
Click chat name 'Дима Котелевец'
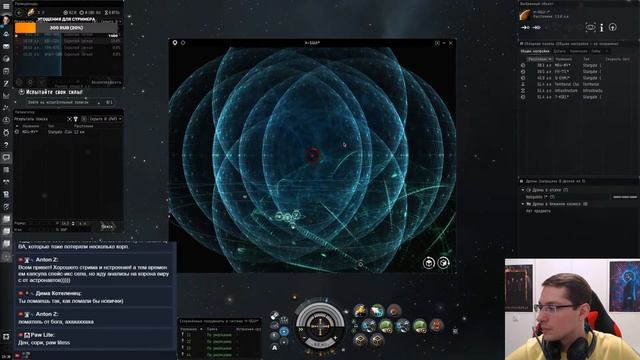click(x=58, y=293)
